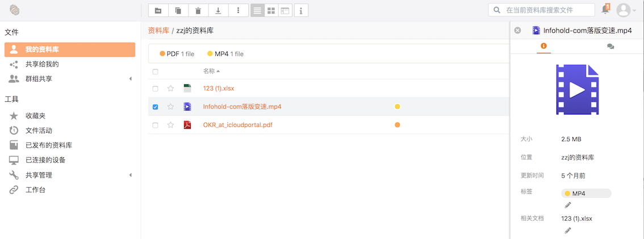644x239 pixels.
Task: Expand the 共享管理 sidebar section
Action: tap(131, 175)
